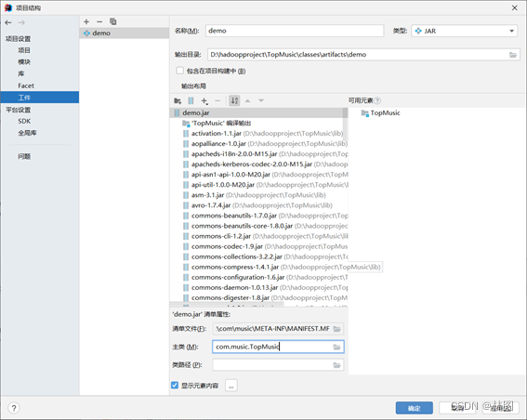Image resolution: width=527 pixels, height=420 pixels.
Task: Browse for main class
Action: pos(337,348)
